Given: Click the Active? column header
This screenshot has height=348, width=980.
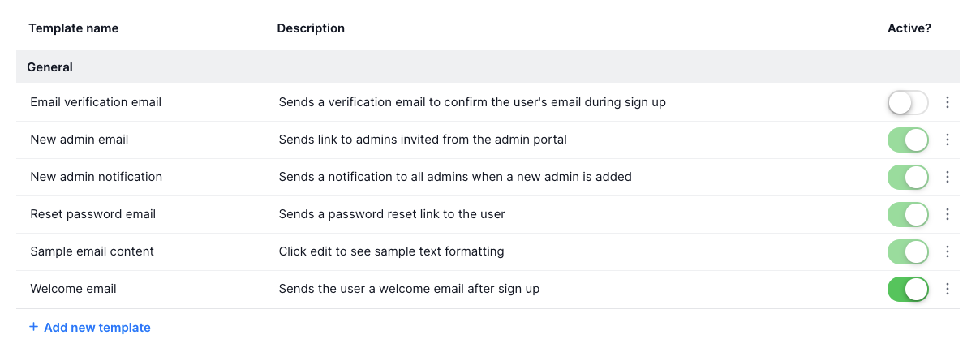Looking at the screenshot, I should pos(909,28).
